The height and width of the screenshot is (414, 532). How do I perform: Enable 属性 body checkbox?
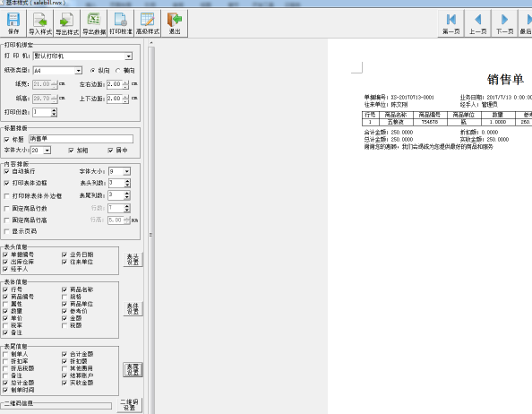(5, 304)
